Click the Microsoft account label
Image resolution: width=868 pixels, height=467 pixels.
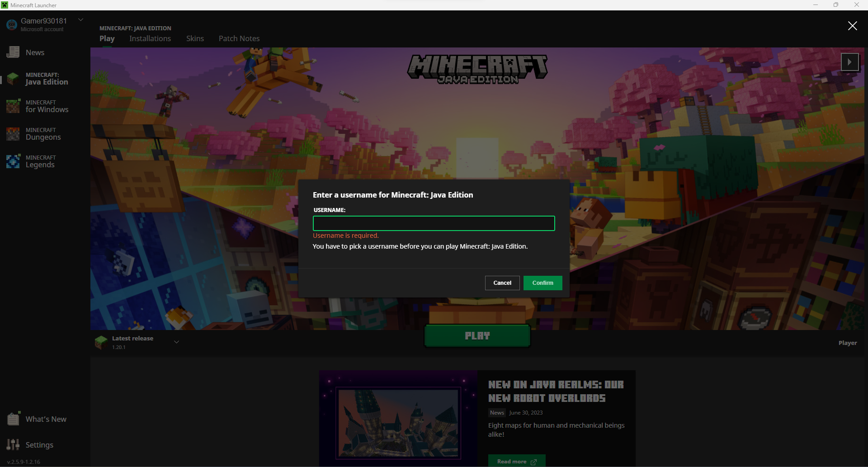tap(42, 29)
